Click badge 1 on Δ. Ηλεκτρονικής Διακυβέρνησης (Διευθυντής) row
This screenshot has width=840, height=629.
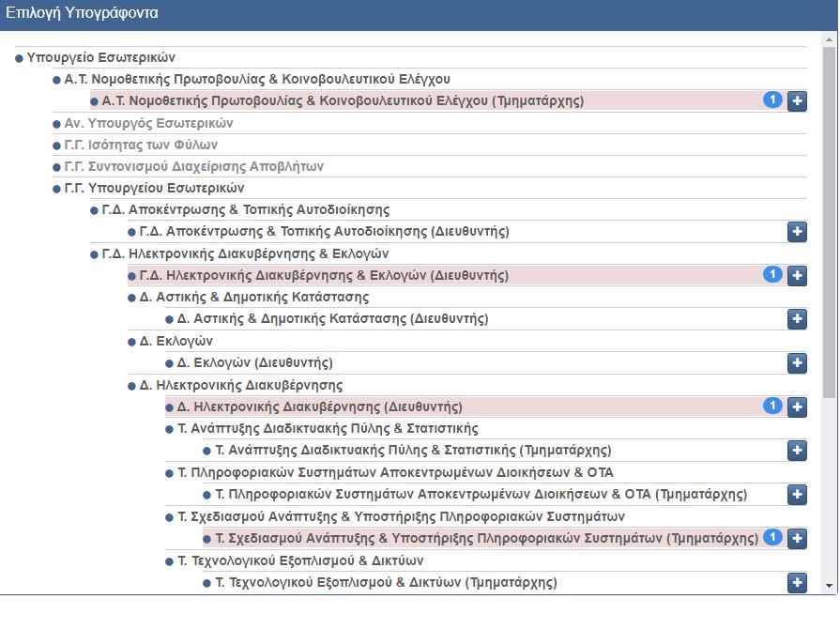click(x=772, y=406)
